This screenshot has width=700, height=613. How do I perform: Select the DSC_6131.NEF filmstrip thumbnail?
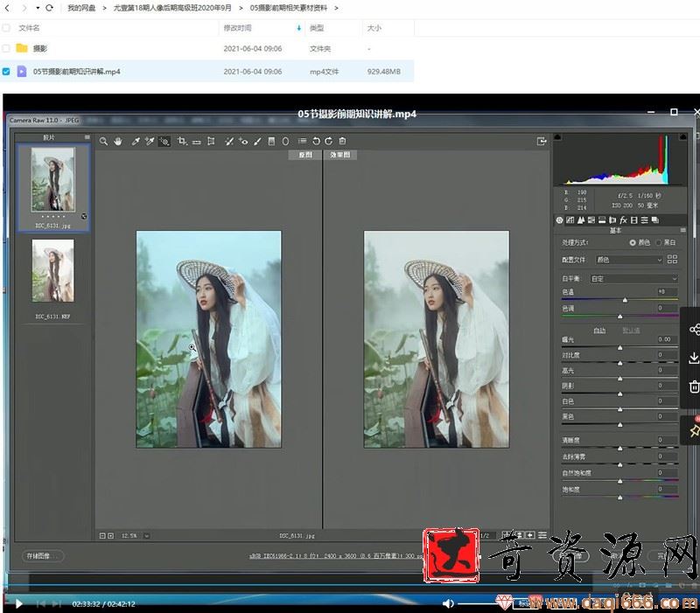pos(53,271)
